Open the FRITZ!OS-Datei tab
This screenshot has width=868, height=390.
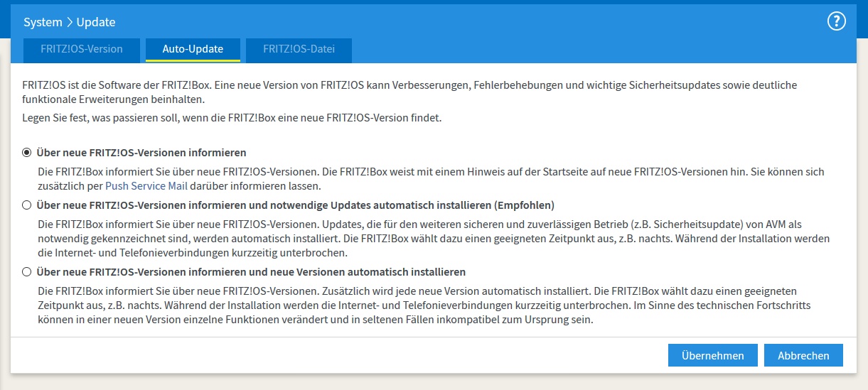pos(299,50)
